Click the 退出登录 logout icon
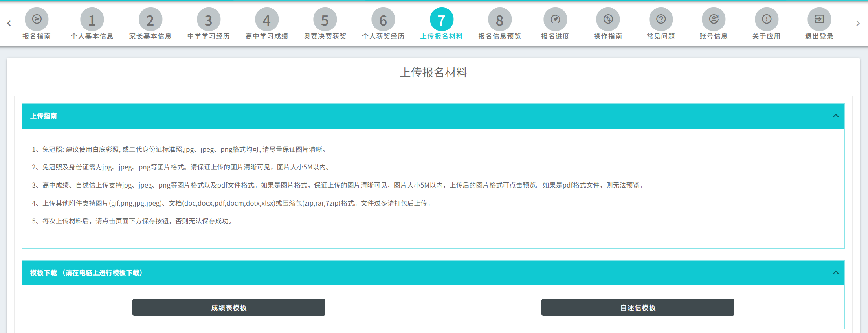This screenshot has height=333, width=868. click(819, 19)
